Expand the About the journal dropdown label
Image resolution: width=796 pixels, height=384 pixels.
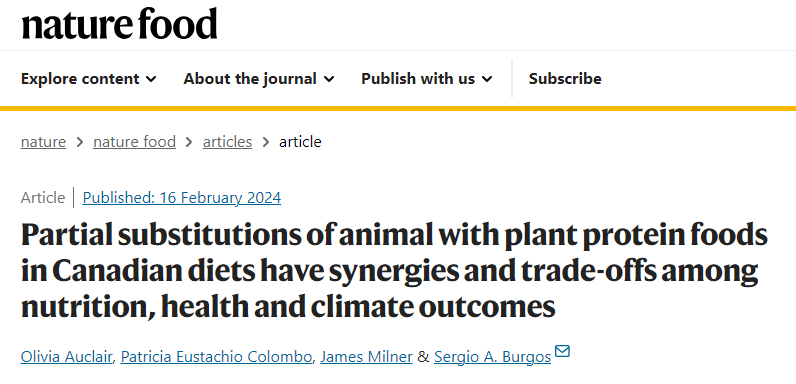(250, 79)
